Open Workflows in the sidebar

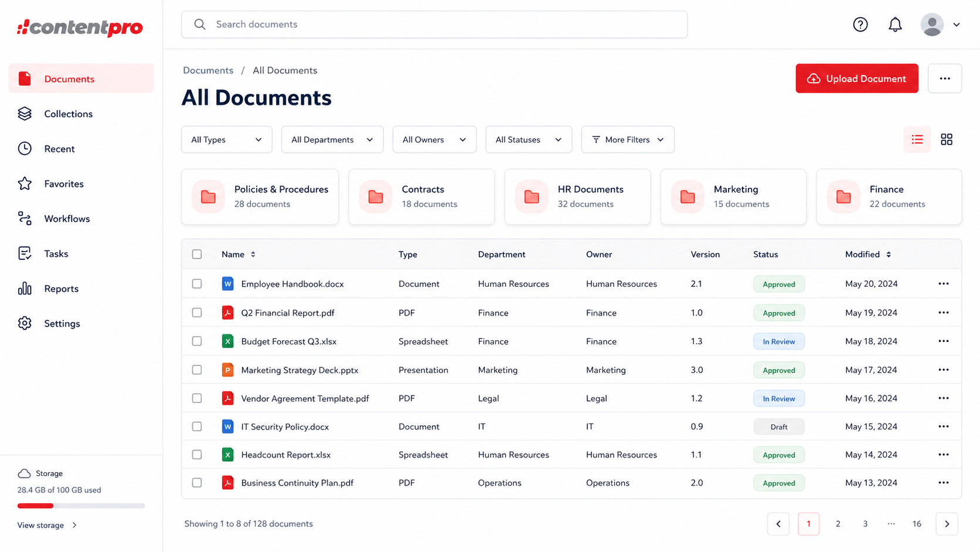(81, 219)
